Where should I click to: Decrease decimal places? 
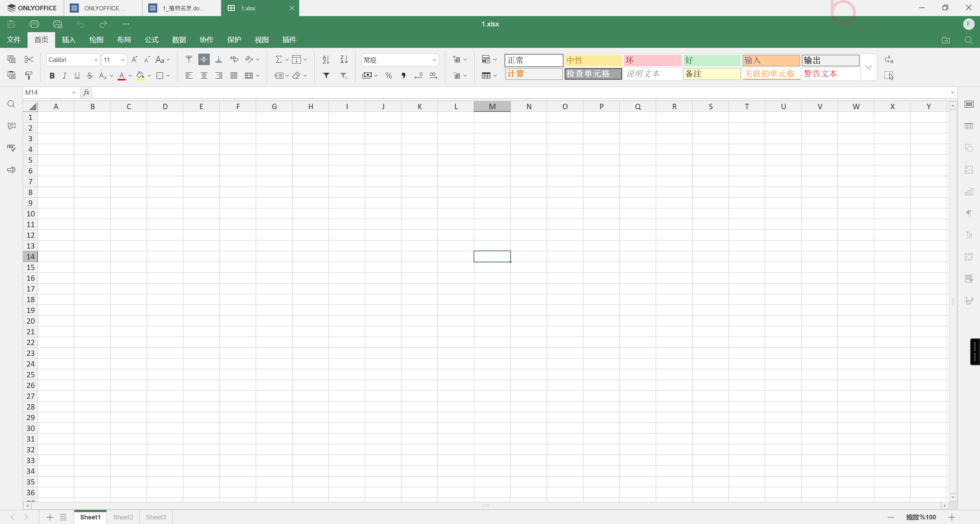point(418,75)
